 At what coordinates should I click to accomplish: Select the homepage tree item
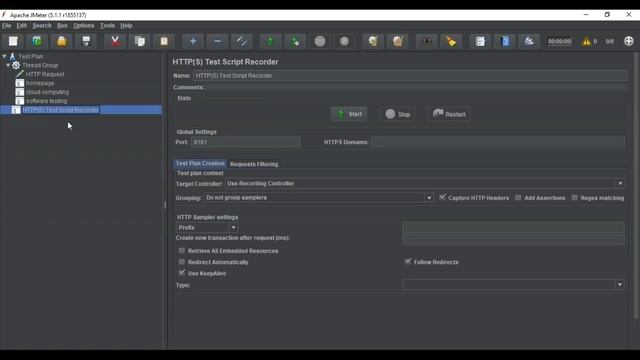click(40, 83)
